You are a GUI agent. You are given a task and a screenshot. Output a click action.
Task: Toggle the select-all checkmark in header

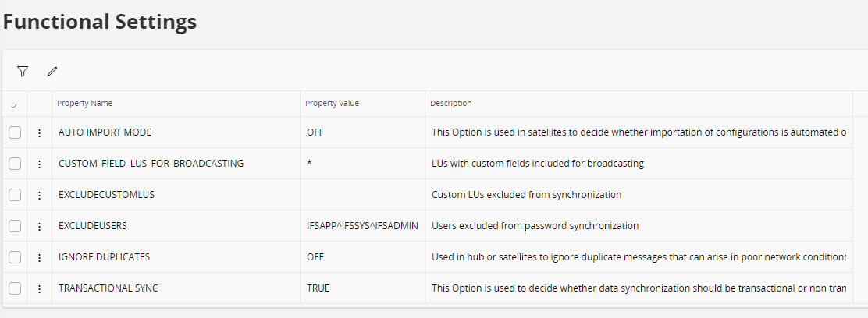point(14,104)
